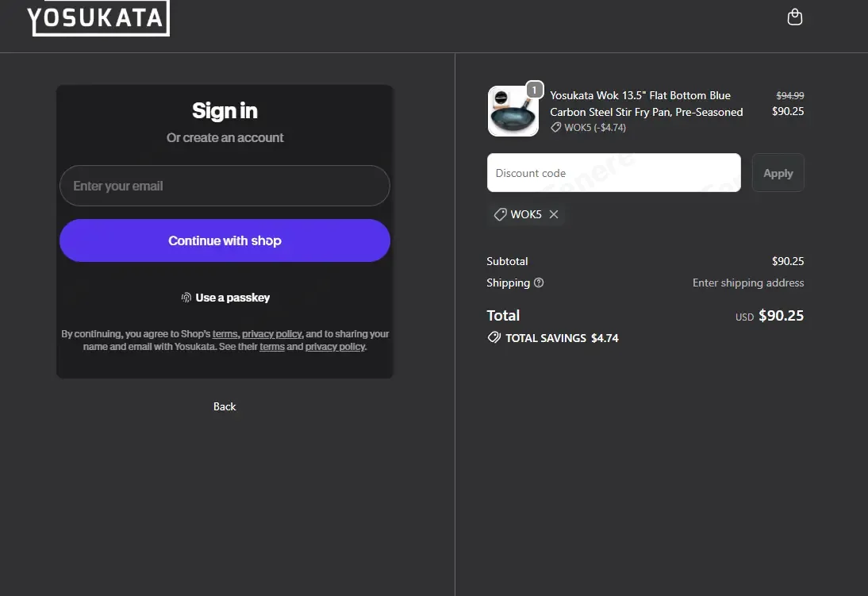
Task: Open Shop's privacy policy link
Action: click(272, 334)
